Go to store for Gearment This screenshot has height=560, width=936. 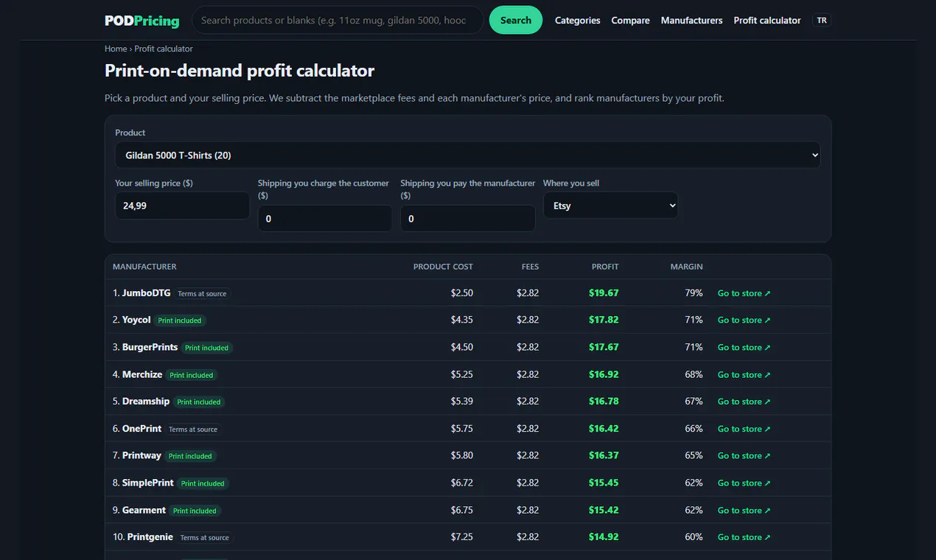(744, 510)
